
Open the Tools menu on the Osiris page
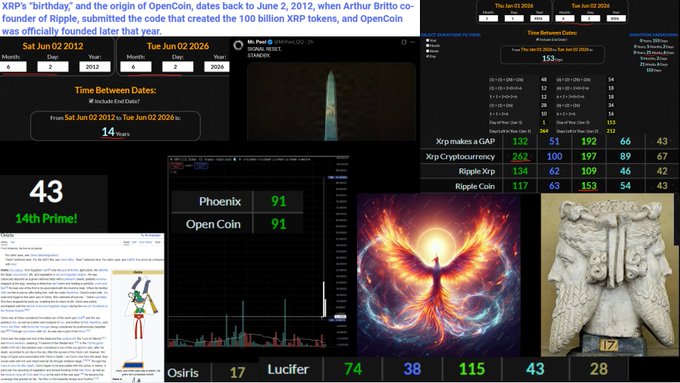[158, 242]
